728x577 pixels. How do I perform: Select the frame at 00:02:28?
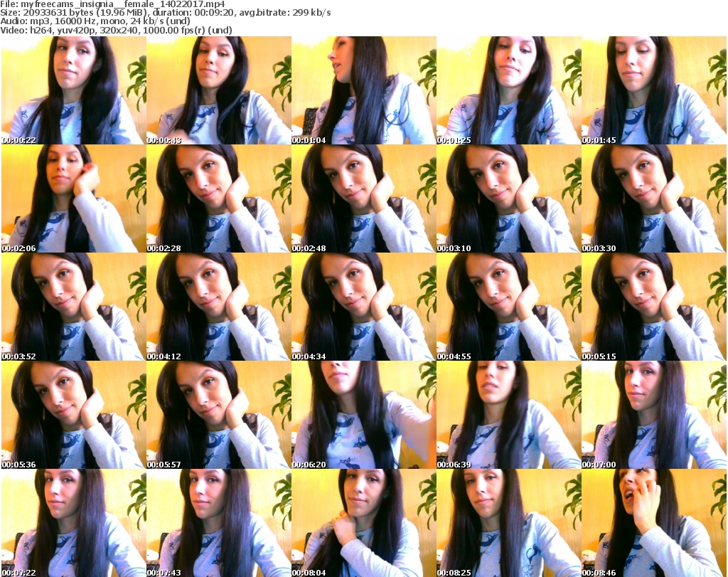pyautogui.click(x=219, y=198)
